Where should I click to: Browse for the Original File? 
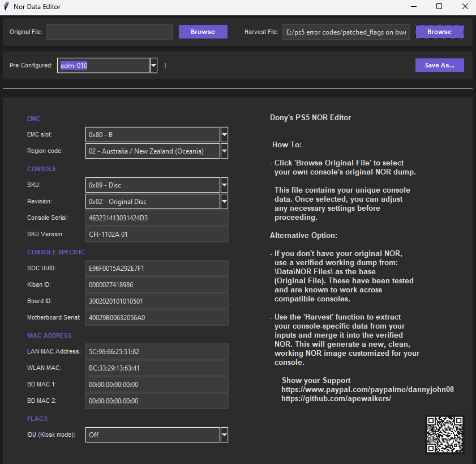[203, 32]
